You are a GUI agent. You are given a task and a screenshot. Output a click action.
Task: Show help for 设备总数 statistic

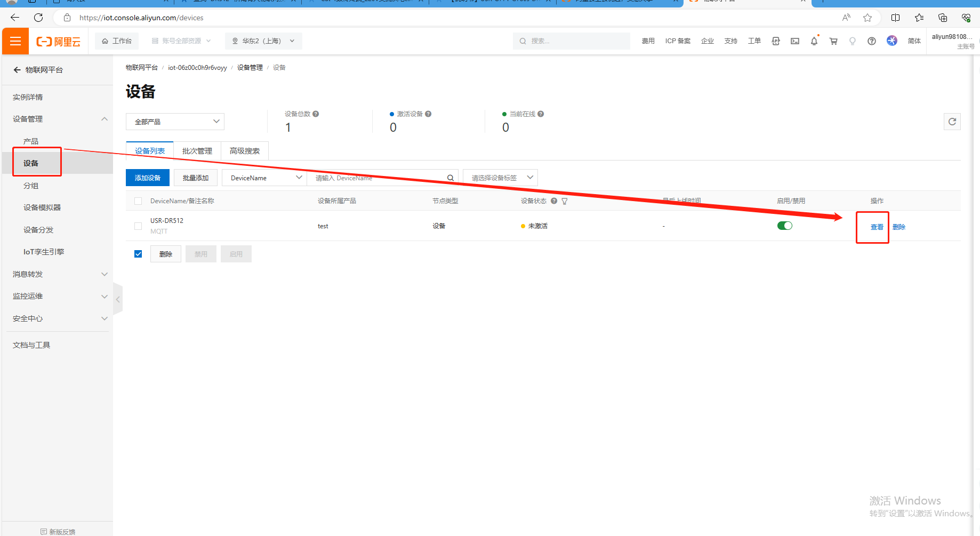[316, 114]
